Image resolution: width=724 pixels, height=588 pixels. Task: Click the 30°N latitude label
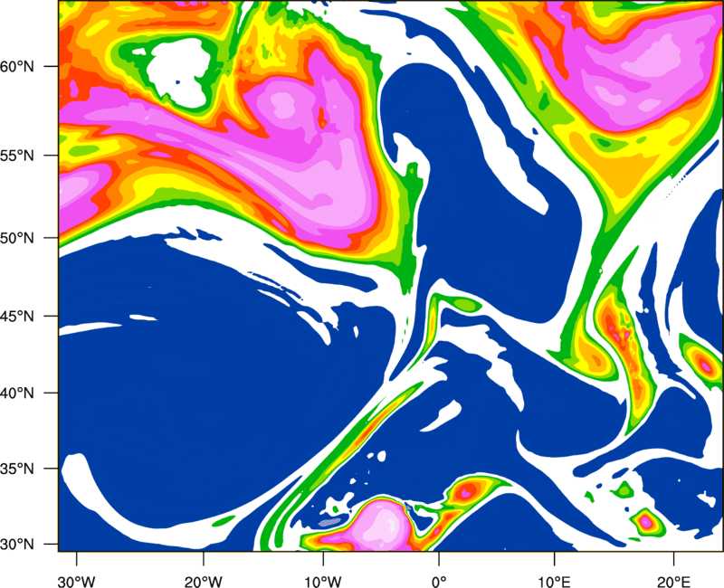point(17,545)
